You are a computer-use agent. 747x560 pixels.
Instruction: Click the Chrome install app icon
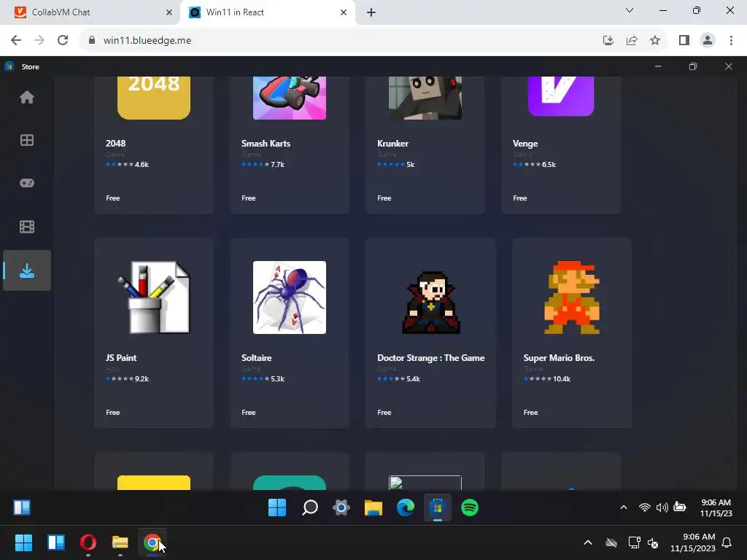pyautogui.click(x=608, y=40)
